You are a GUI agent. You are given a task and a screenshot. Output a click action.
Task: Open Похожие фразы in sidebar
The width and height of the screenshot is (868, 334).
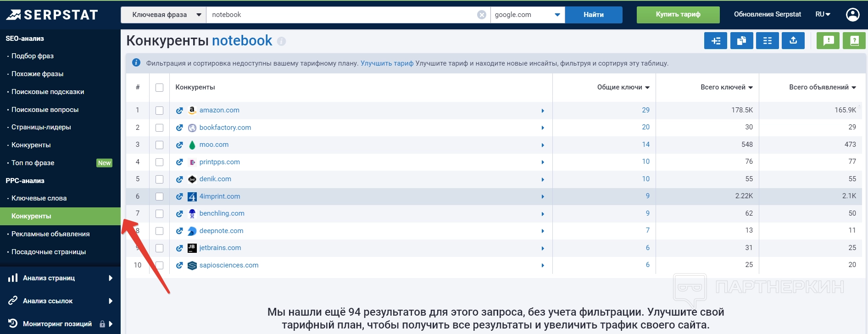tap(38, 74)
